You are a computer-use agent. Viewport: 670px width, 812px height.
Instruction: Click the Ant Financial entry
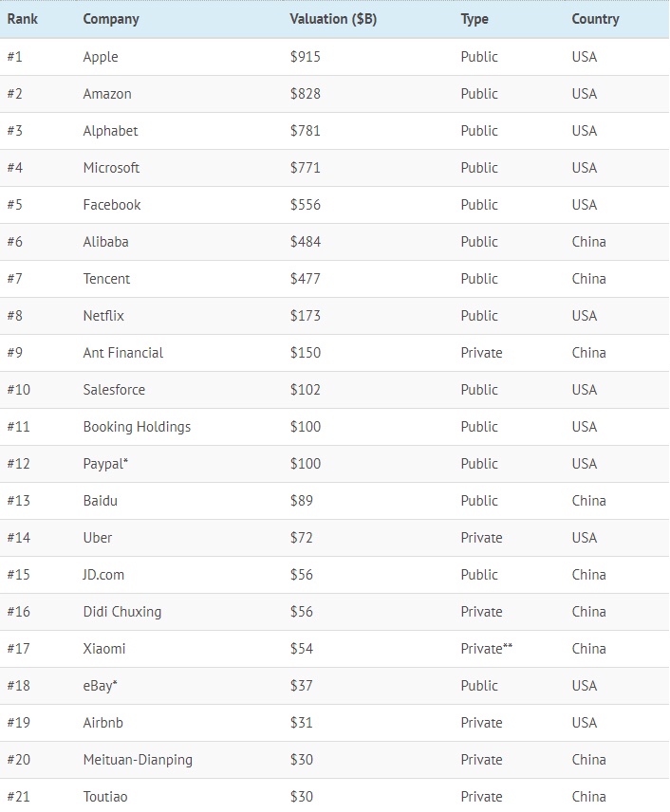[x=123, y=353]
